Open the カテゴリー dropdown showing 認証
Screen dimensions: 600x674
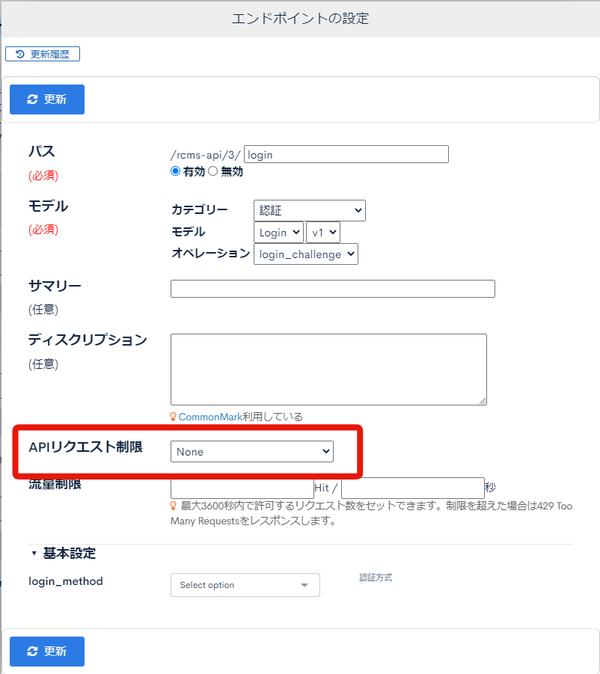(309, 211)
